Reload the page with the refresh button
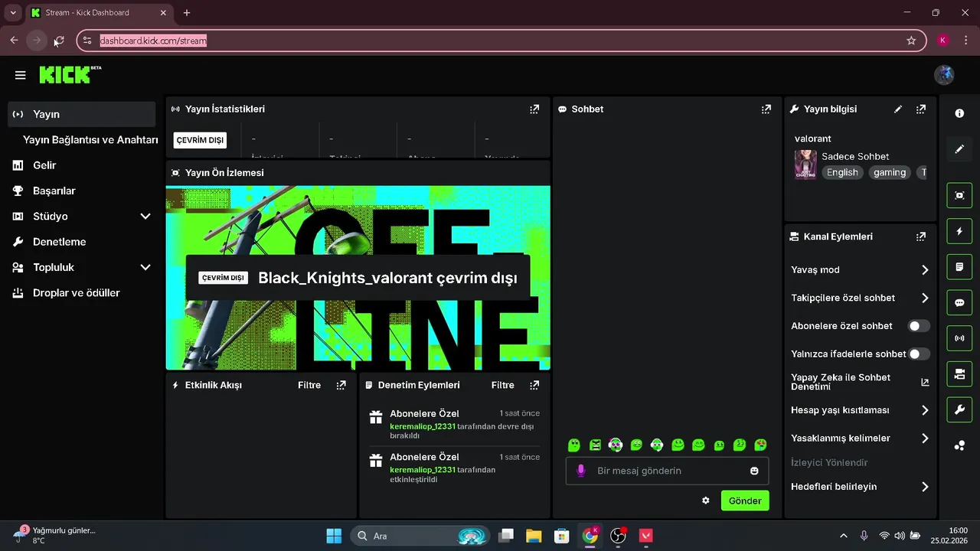The height and width of the screenshot is (551, 980). click(x=59, y=41)
